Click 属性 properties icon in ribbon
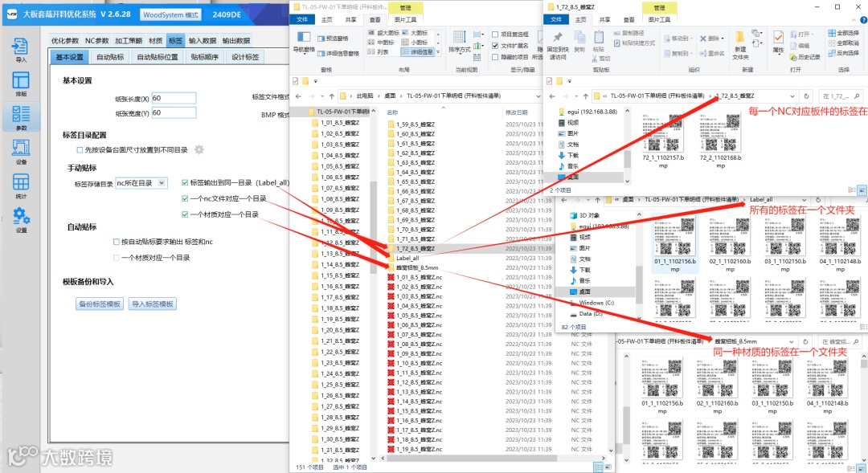 (x=778, y=37)
